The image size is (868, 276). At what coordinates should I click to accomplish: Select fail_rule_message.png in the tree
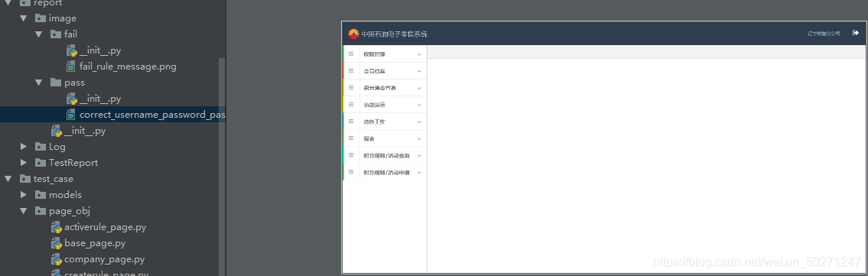tap(128, 67)
